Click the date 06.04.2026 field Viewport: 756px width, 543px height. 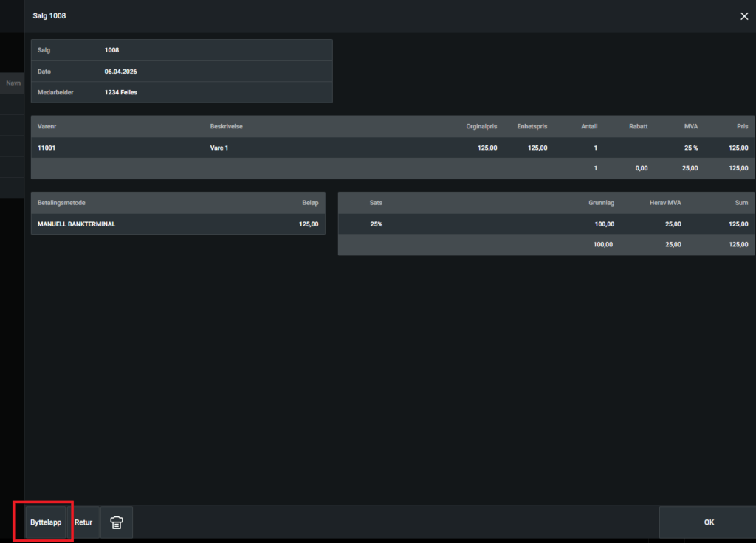[182, 72]
